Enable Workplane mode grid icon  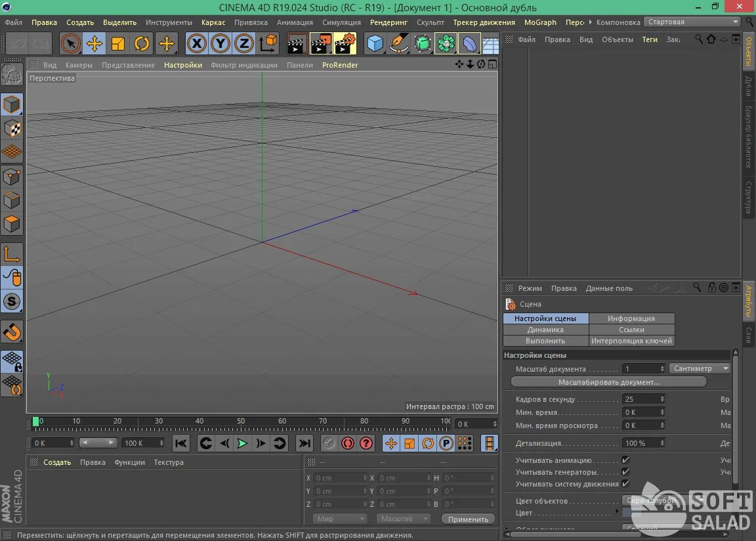click(x=12, y=152)
